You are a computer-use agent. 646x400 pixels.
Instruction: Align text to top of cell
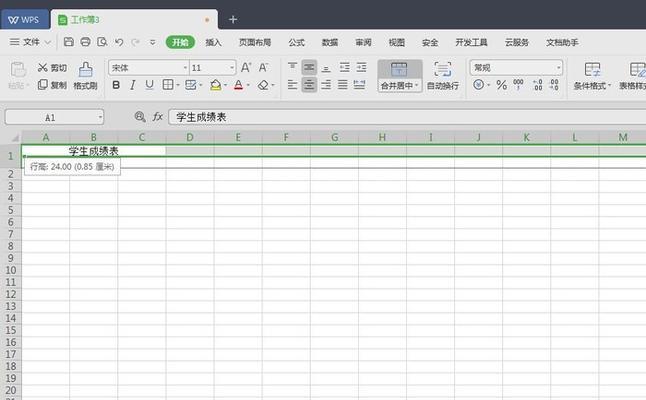(x=293, y=67)
